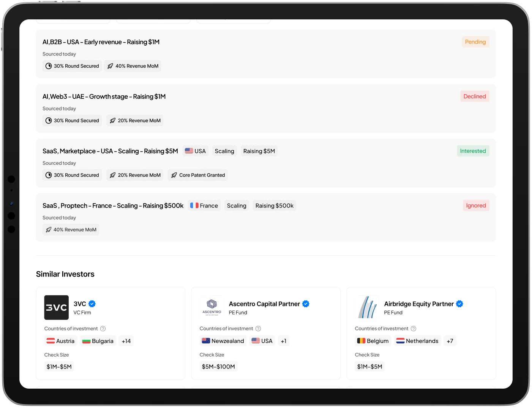Viewport: 532px width, 408px height.
Task: Click the Netherlands flag on the Airbridge card
Action: (400, 341)
